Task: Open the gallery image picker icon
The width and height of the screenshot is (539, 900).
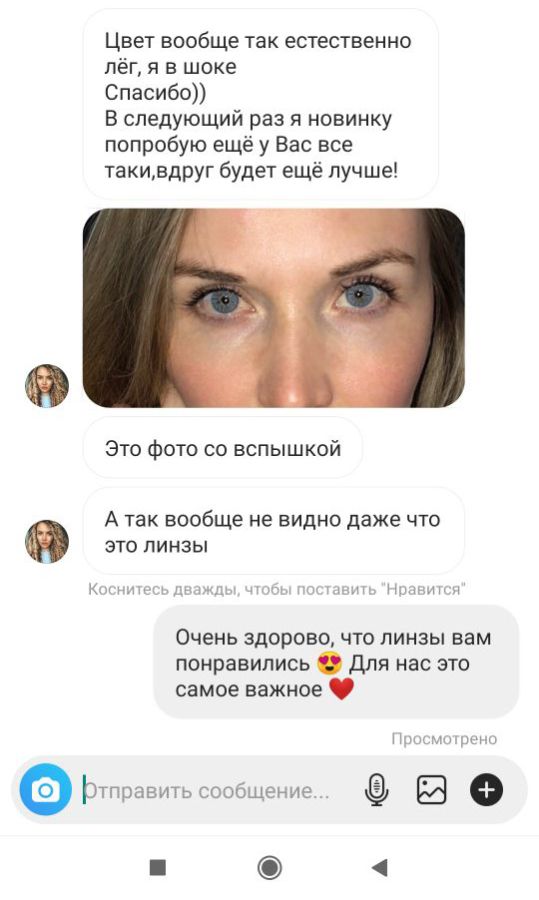Action: 431,790
